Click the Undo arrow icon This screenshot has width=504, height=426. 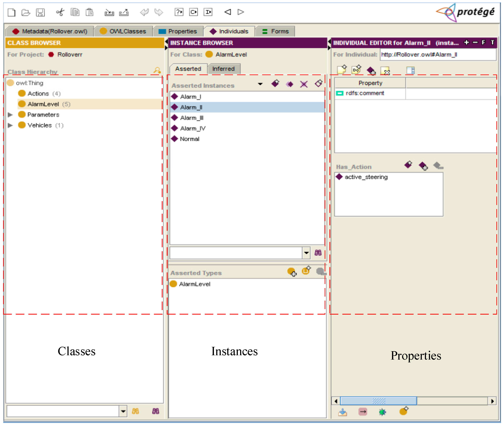point(144,12)
